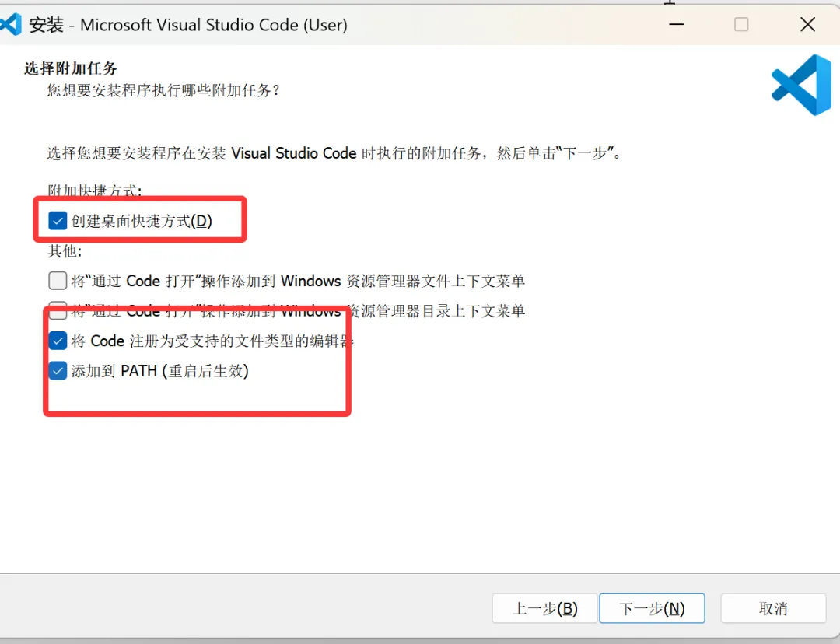Image resolution: width=840 pixels, height=644 pixels.
Task: Go back with the 上一步(B) button
Action: (544, 608)
